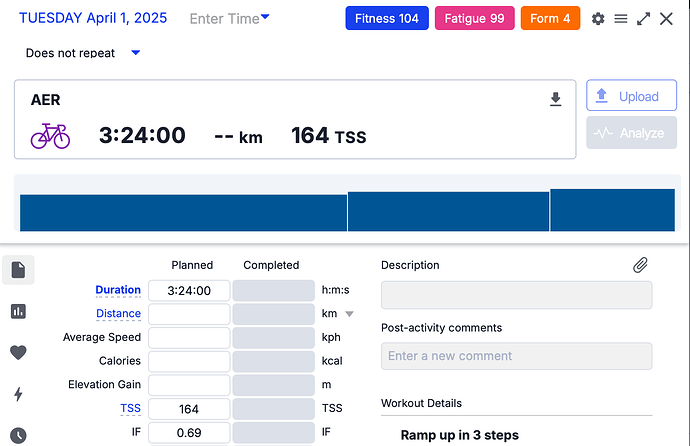Click the Completed column header
Screen dimensions: 690x446
click(271, 265)
